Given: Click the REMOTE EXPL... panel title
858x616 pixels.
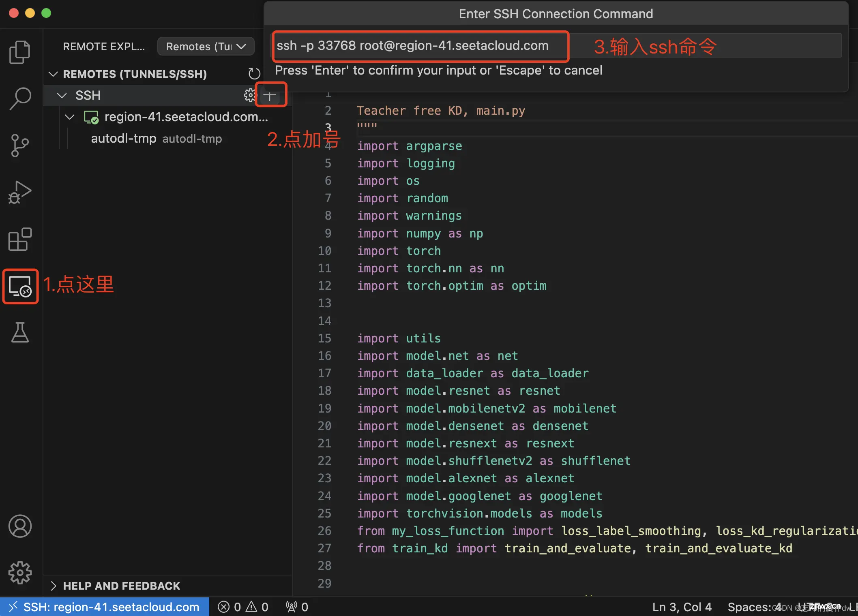Looking at the screenshot, I should 104,46.
